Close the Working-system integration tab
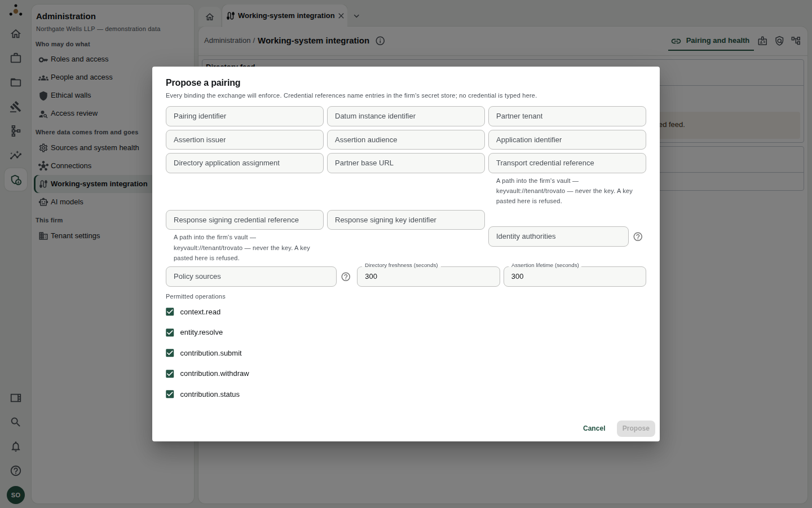 click(x=341, y=16)
